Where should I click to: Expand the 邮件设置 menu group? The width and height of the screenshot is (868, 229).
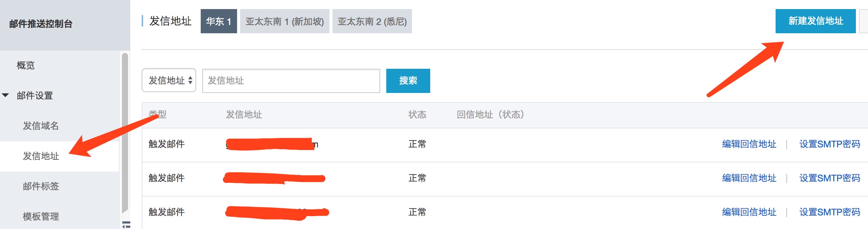(33, 96)
